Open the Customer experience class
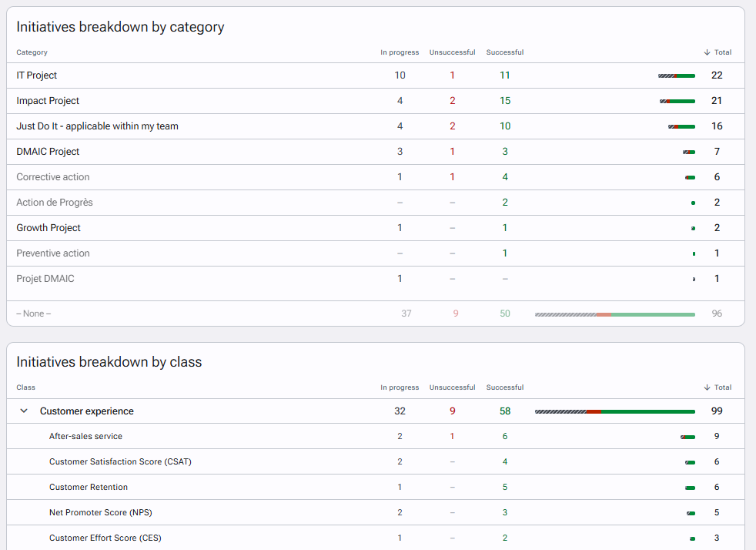This screenshot has width=756, height=550. click(87, 411)
